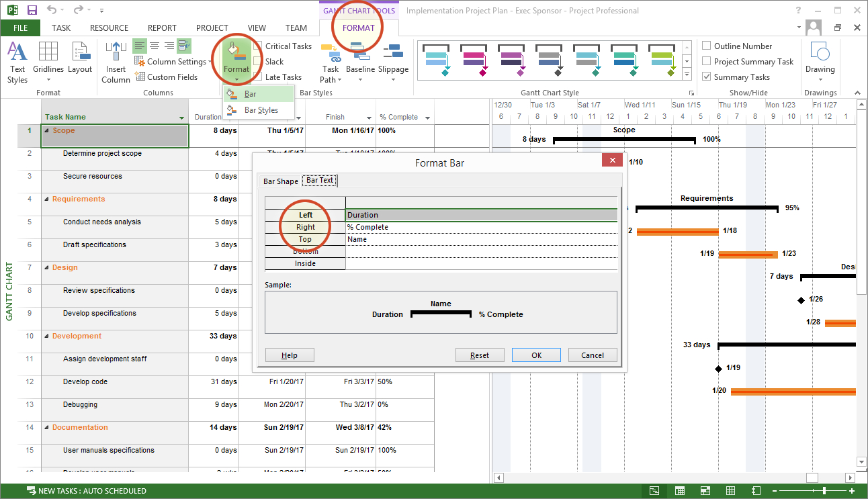Uncheck the Summary Tasks checkbox
The height and width of the screenshot is (499, 868).
coord(707,77)
